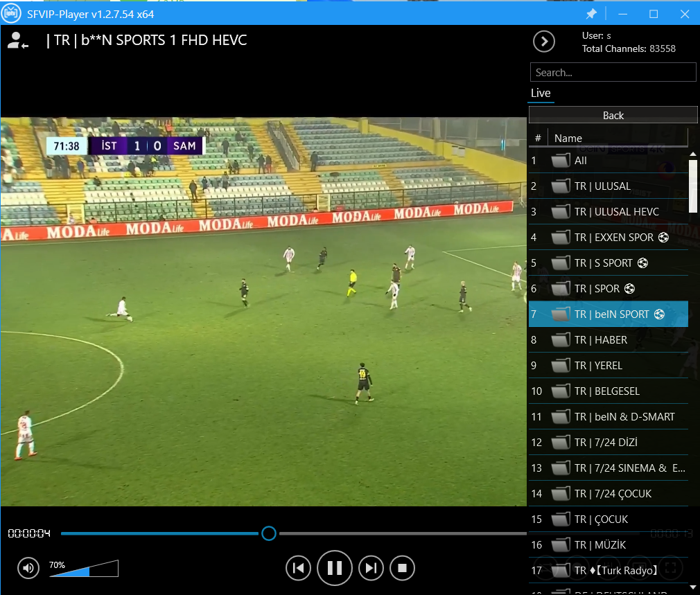
Task: Sort by the # column header
Action: pyautogui.click(x=538, y=139)
